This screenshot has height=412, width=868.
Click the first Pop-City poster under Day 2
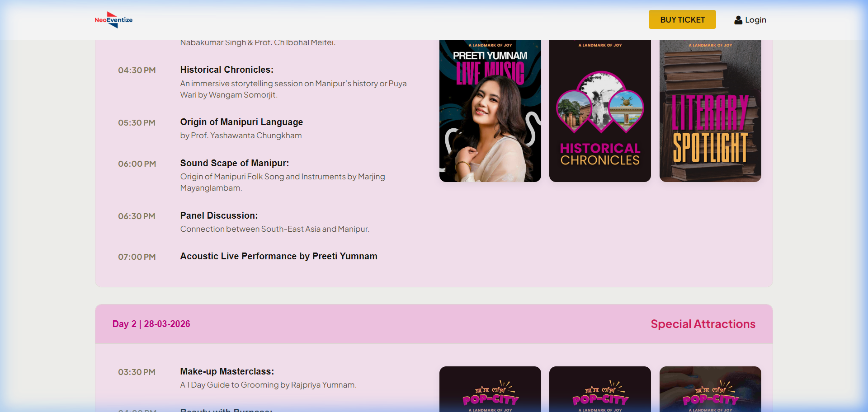coord(490,389)
